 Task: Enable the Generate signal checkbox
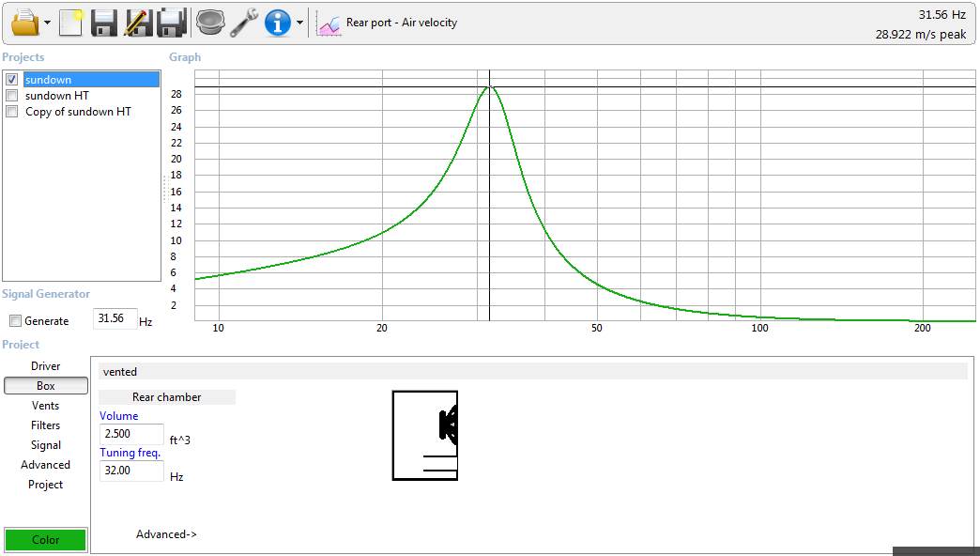click(16, 321)
